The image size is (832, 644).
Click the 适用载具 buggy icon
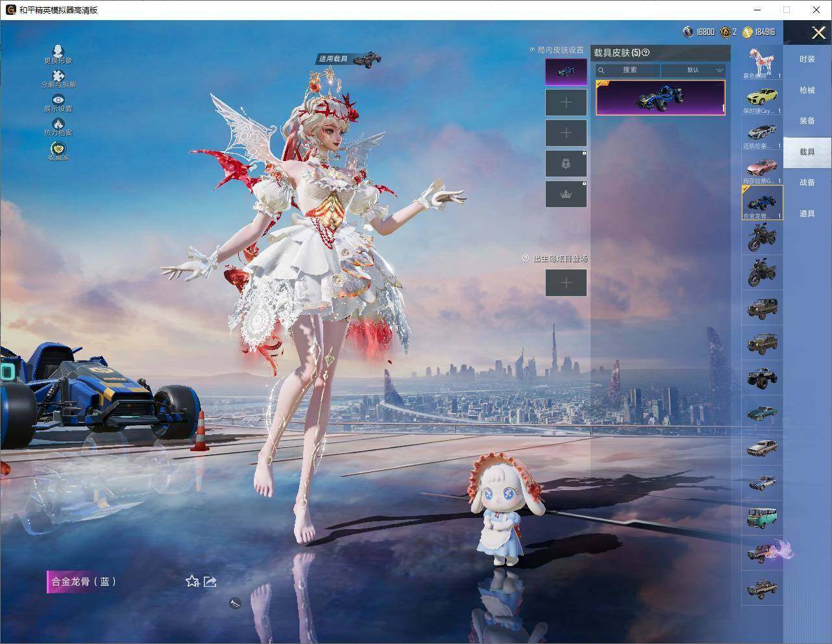(367, 59)
